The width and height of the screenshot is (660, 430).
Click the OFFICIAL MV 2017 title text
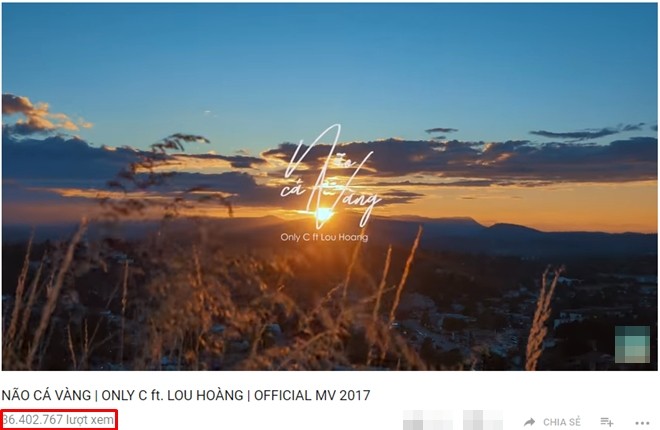click(312, 395)
